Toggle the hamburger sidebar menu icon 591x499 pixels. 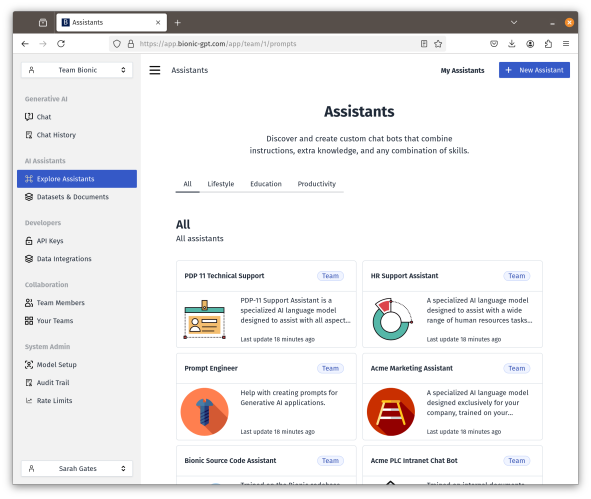(155, 70)
